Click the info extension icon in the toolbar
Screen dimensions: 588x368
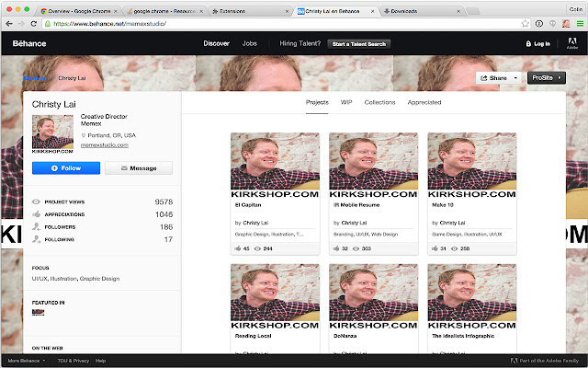[539, 24]
